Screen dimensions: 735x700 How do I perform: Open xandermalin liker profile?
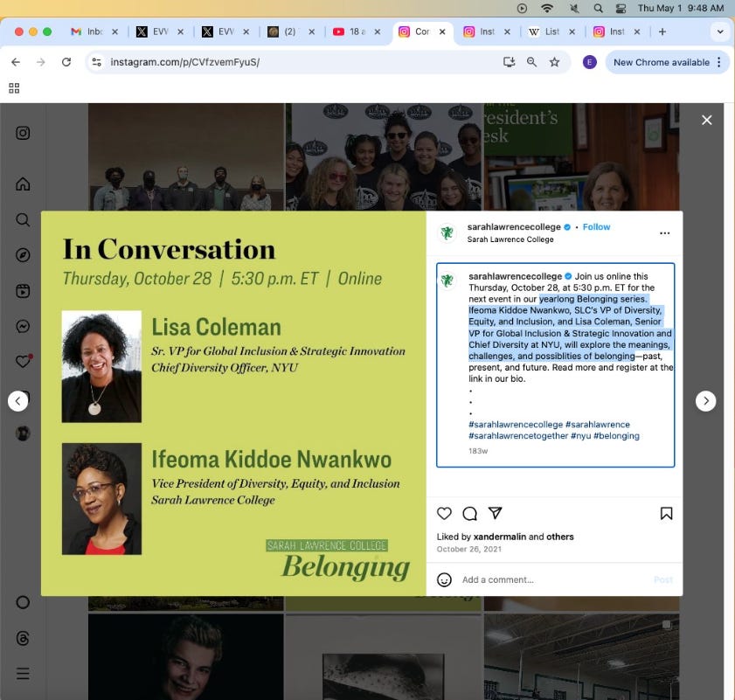pos(500,537)
